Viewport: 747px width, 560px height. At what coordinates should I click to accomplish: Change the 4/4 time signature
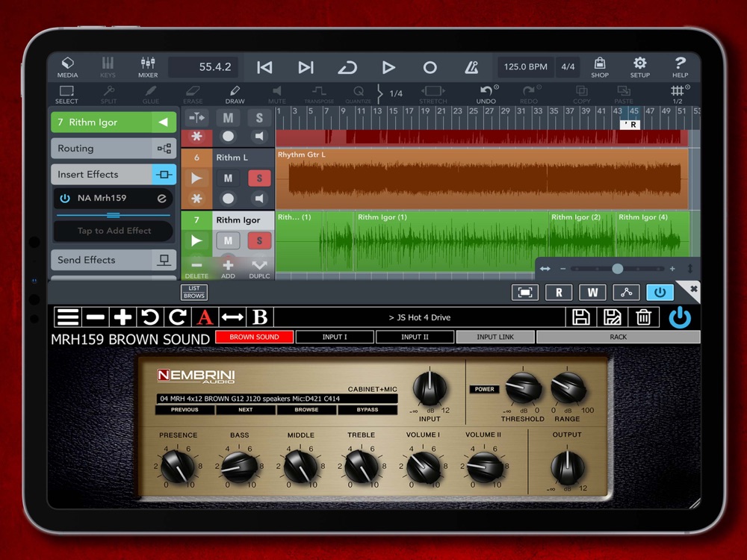[568, 67]
